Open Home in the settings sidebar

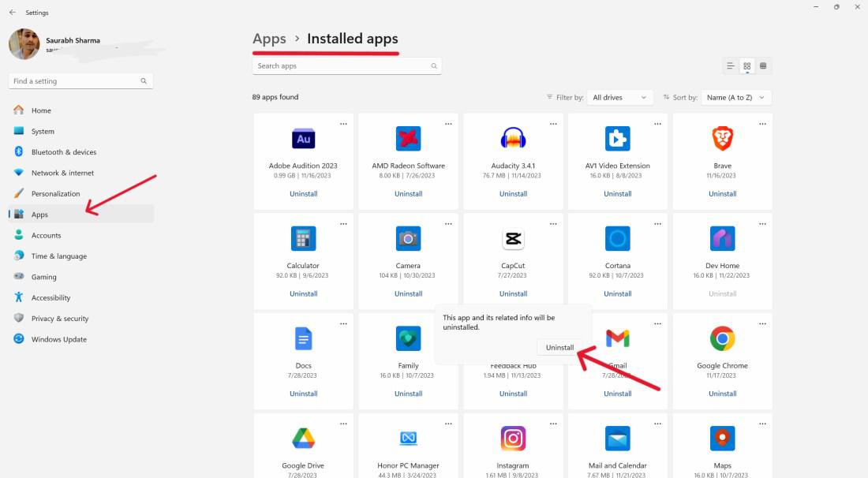point(80,110)
